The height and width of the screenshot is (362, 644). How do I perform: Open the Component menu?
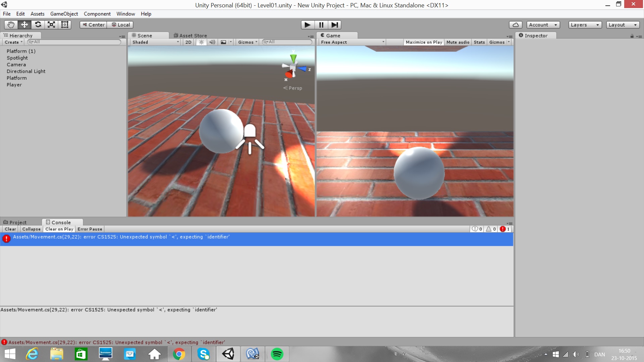tap(97, 14)
